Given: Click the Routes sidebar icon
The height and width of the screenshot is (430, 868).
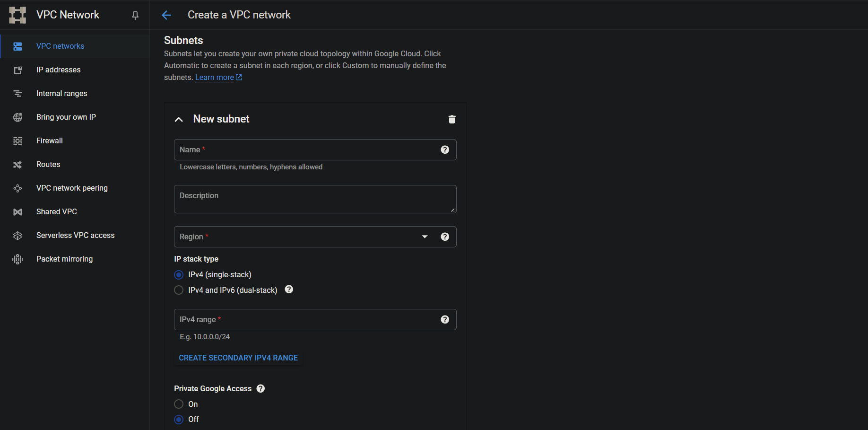Looking at the screenshot, I should [17, 165].
